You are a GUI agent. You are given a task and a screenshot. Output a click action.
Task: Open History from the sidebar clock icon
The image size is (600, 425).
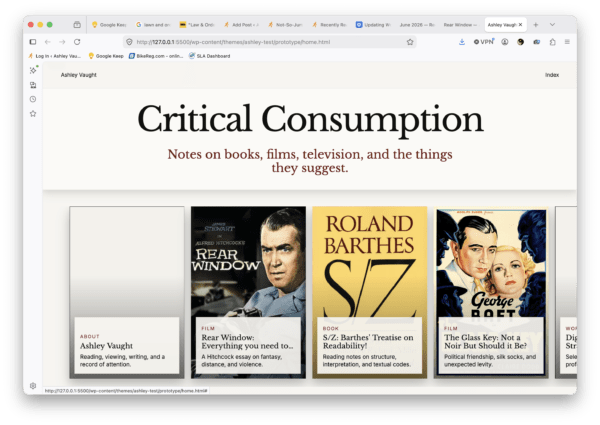coord(33,99)
